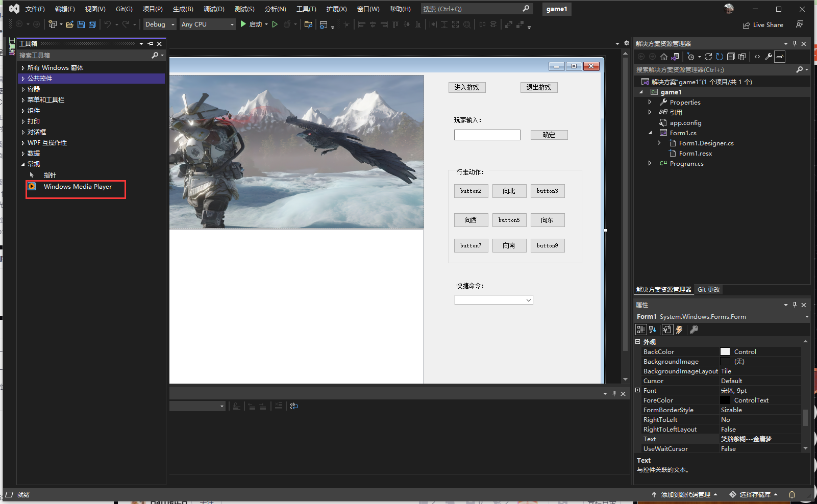Select Form1.resx in Solution Explorer

(x=695, y=154)
